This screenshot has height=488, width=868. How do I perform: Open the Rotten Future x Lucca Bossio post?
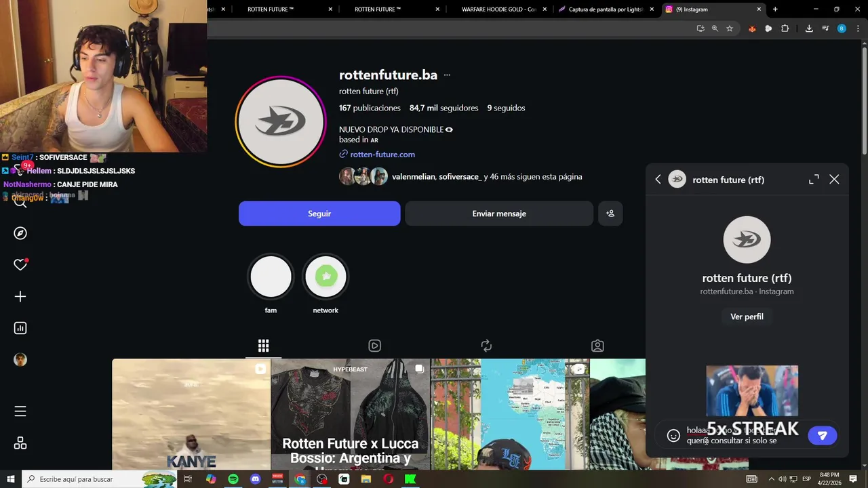pyautogui.click(x=350, y=414)
